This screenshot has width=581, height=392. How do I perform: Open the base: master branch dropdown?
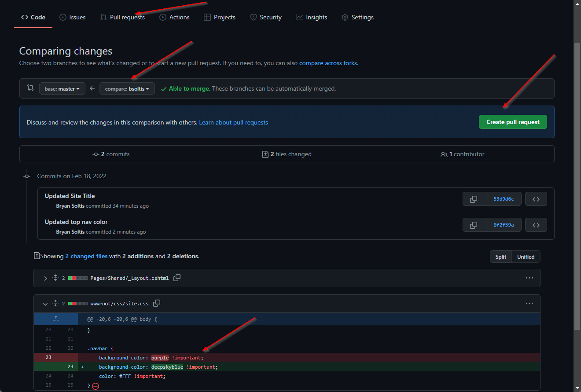tap(62, 88)
